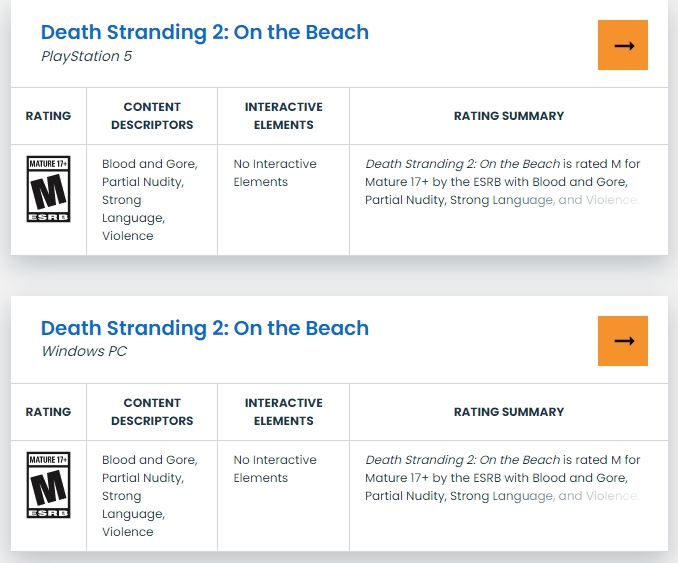Click the PlayStation 5 rating summary paragraph
This screenshot has height=563, width=678.
(502, 182)
